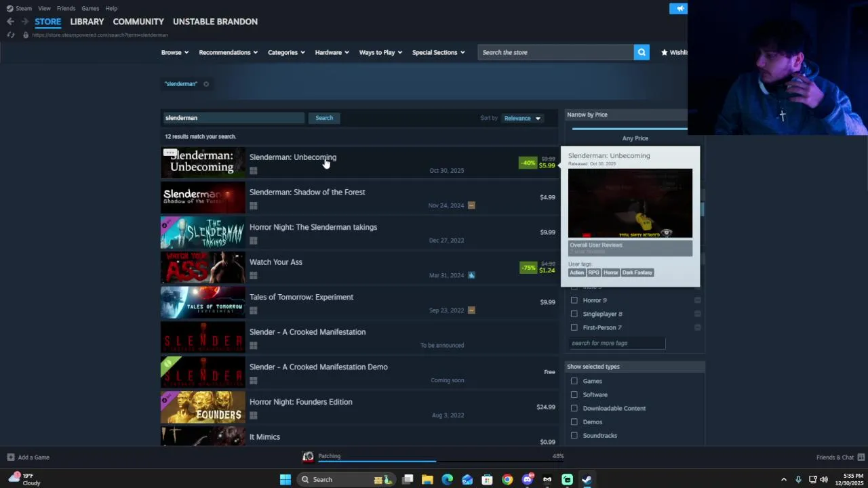Click the microphone tray icon
This screenshot has width=868, height=488.
[798, 480]
